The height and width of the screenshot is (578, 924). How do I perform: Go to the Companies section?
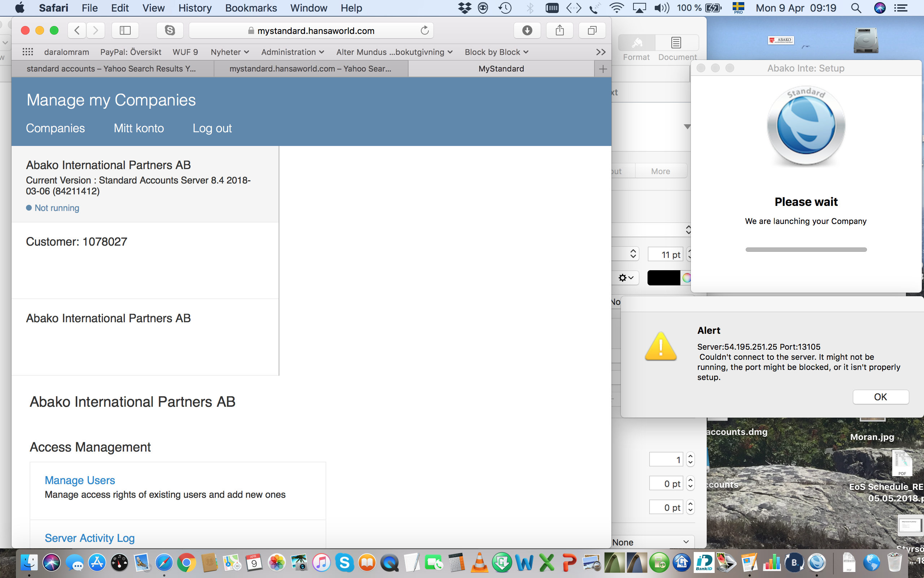pos(55,128)
